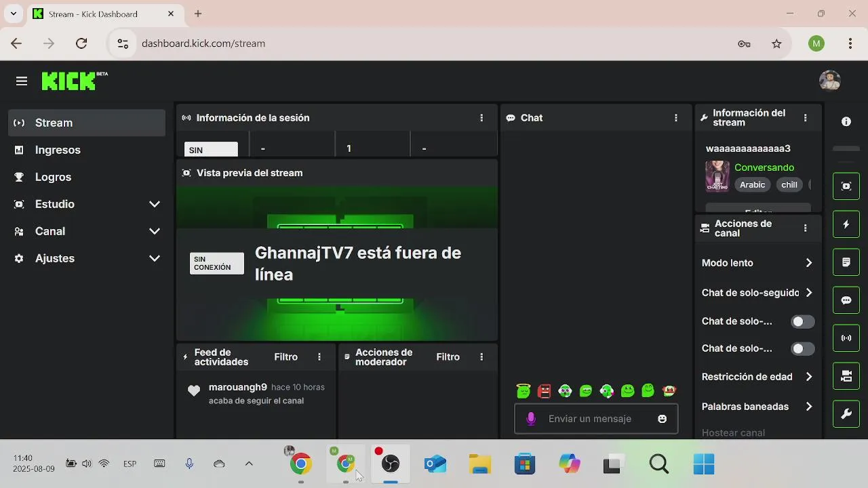Click the stream title waaaaaaaaaaaaa3
Image resolution: width=868 pixels, height=488 pixels.
point(748,148)
